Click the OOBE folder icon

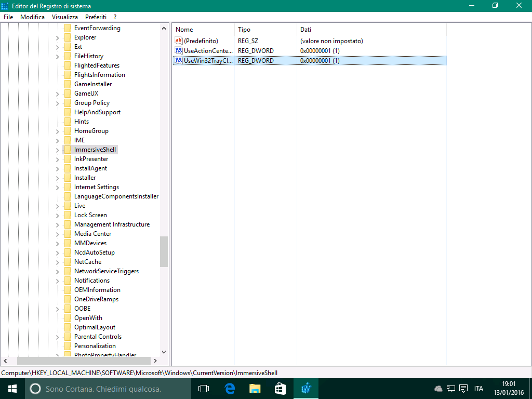pyautogui.click(x=68, y=309)
